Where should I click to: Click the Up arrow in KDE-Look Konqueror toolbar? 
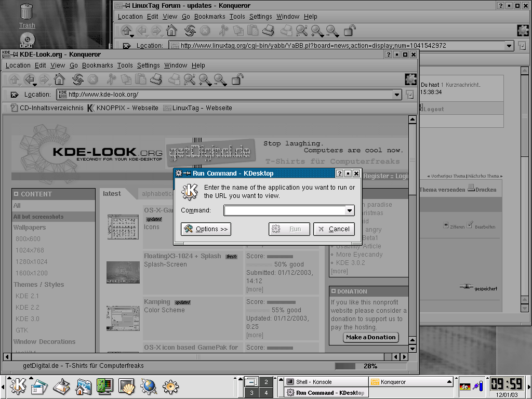pos(14,79)
